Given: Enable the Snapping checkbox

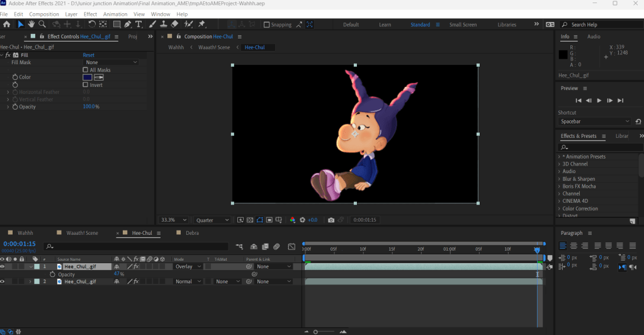Looking at the screenshot, I should coord(267,25).
